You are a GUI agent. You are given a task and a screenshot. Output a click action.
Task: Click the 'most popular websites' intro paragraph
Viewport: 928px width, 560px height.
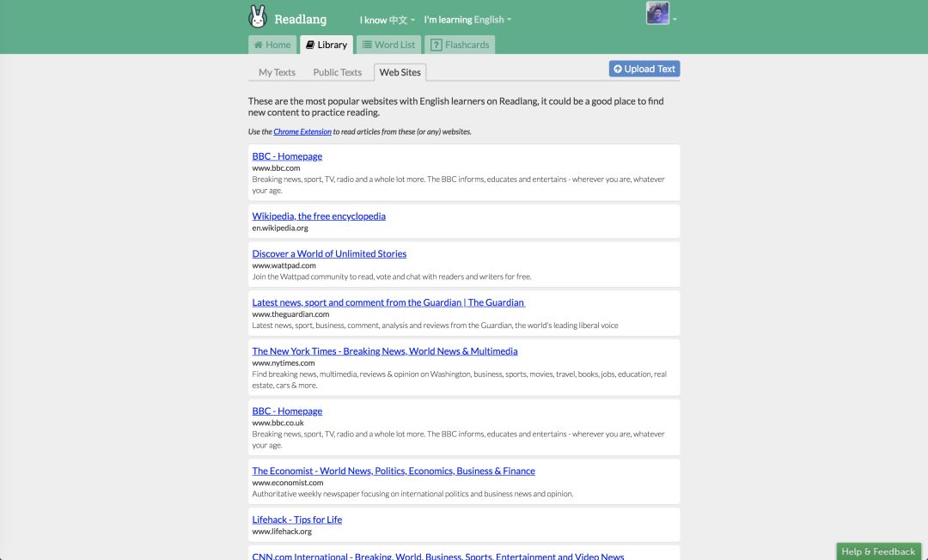point(455,107)
